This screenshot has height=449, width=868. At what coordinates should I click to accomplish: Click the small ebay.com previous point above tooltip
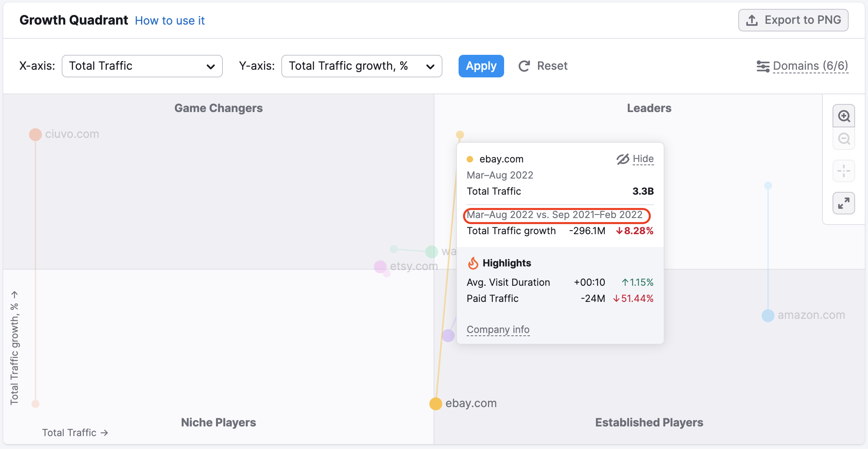(460, 135)
